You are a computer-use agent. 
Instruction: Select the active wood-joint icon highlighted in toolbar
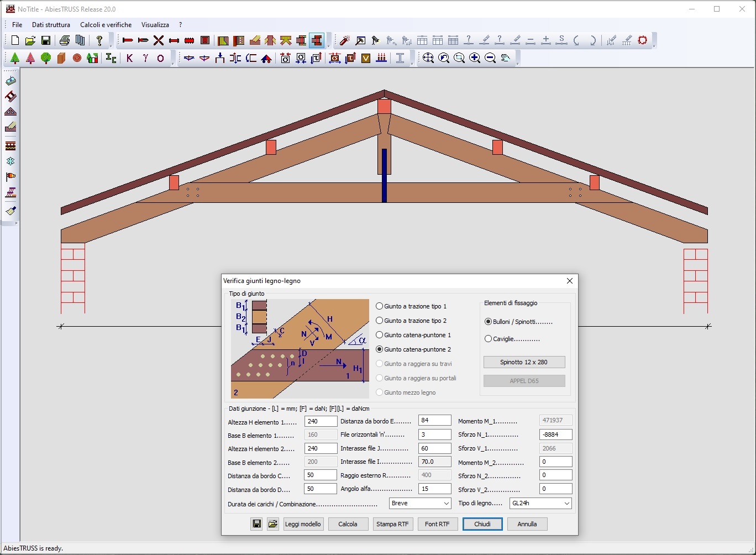(317, 40)
